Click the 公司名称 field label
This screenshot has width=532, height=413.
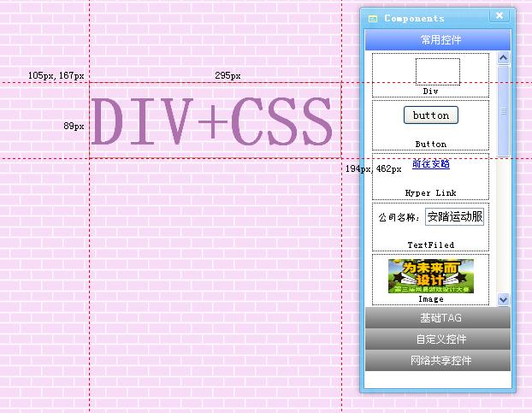tap(399, 217)
